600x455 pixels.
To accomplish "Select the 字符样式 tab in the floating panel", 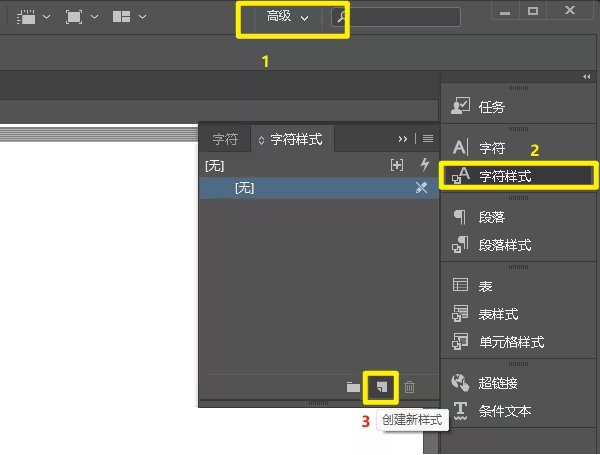I will (x=296, y=139).
